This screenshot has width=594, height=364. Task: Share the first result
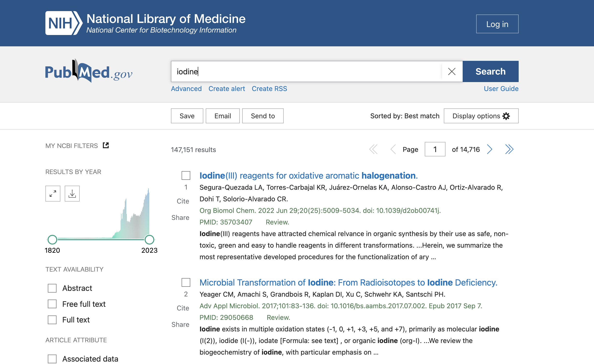coord(180,217)
